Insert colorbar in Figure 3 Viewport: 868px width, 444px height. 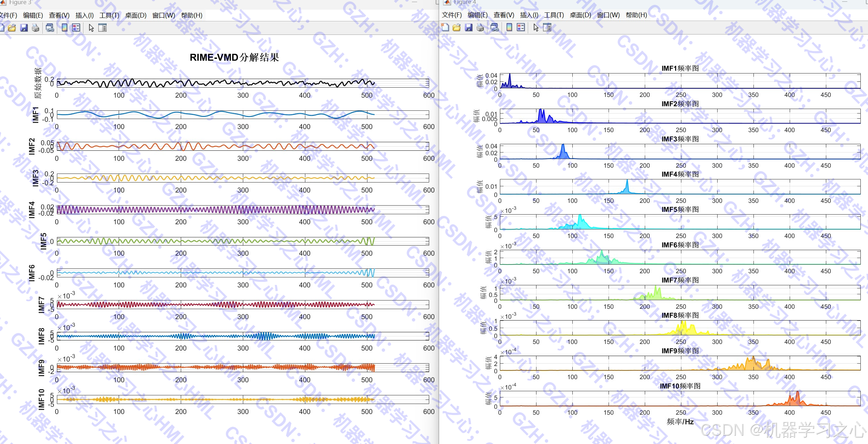[x=65, y=28]
